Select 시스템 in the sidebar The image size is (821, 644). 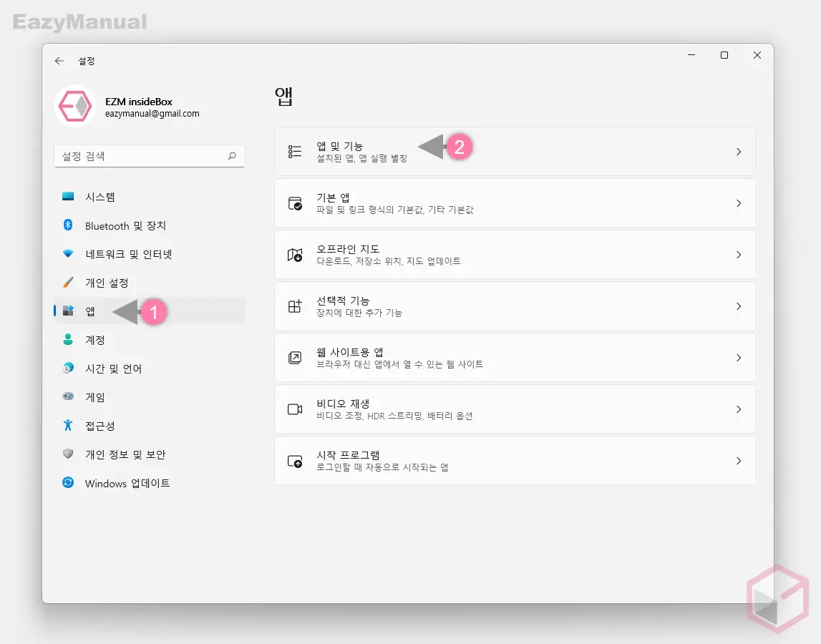(100, 197)
